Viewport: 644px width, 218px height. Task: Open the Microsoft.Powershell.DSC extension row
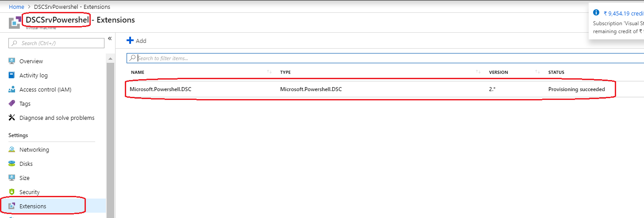coord(161,89)
